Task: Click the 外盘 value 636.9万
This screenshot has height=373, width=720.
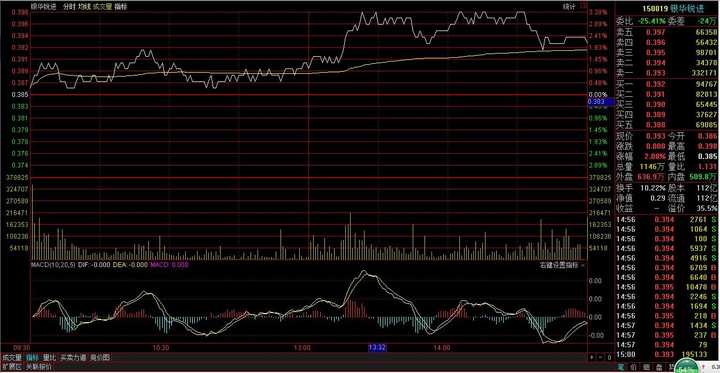Action: [651, 177]
